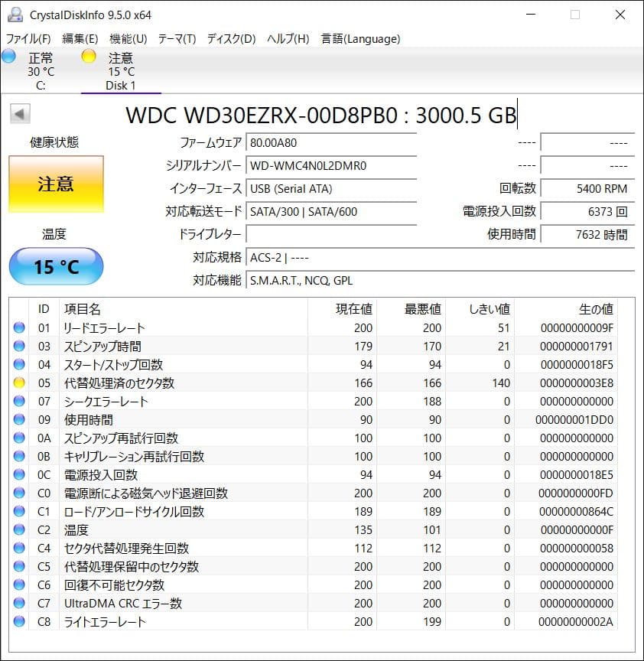Click the yellow caution dot beside 代替処理済のセクタ数
The image size is (644, 661).
19,383
